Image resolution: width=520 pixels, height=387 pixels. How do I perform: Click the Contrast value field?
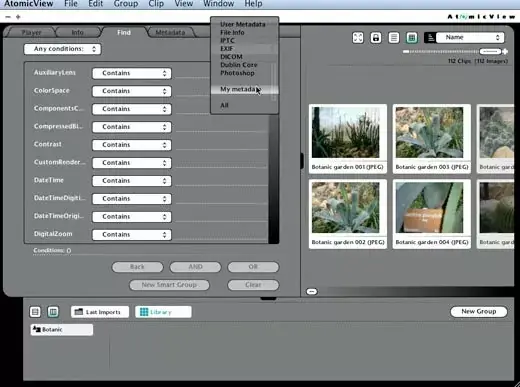(222, 145)
